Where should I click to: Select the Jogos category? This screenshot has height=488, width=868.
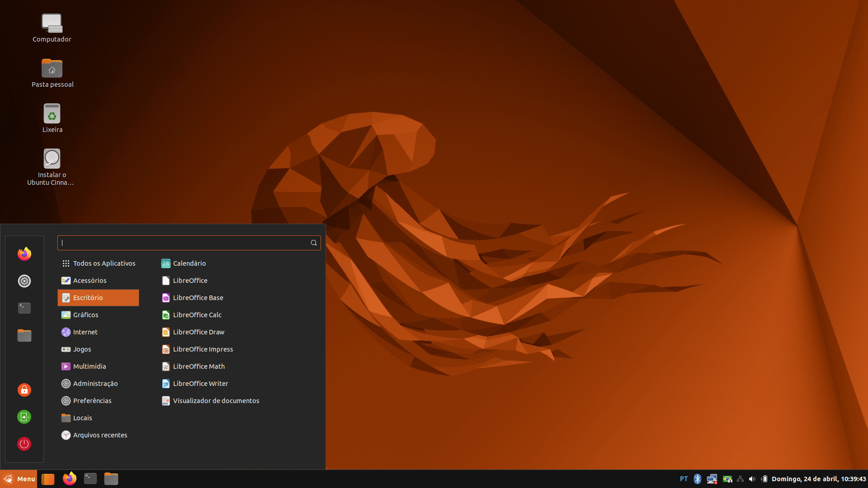click(x=98, y=349)
